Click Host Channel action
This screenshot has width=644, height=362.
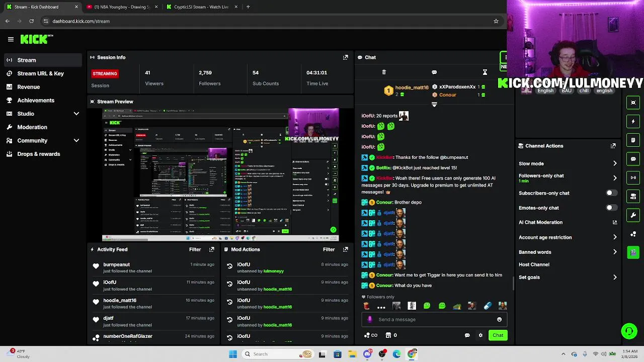[x=534, y=264]
